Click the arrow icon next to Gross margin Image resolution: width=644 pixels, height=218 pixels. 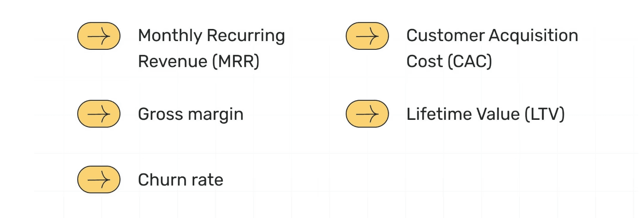click(x=99, y=114)
